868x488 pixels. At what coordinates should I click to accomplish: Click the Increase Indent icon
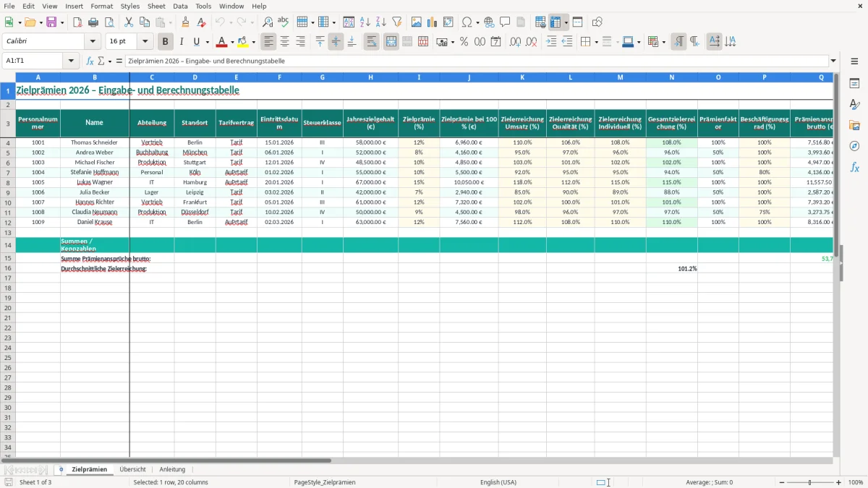tap(551, 42)
